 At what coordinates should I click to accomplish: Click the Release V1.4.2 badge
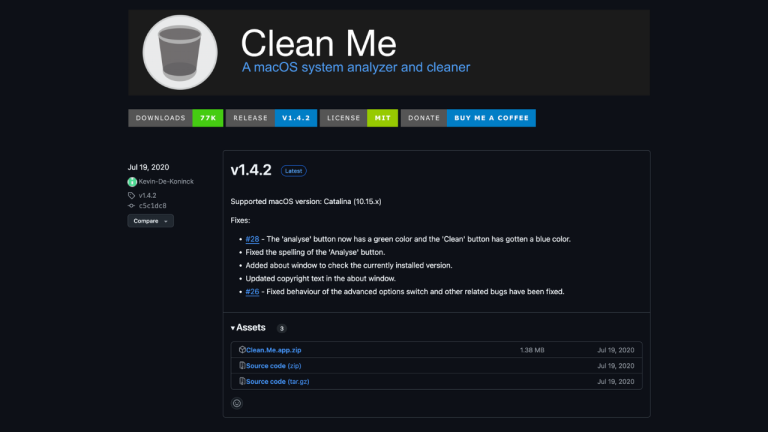[x=271, y=118]
